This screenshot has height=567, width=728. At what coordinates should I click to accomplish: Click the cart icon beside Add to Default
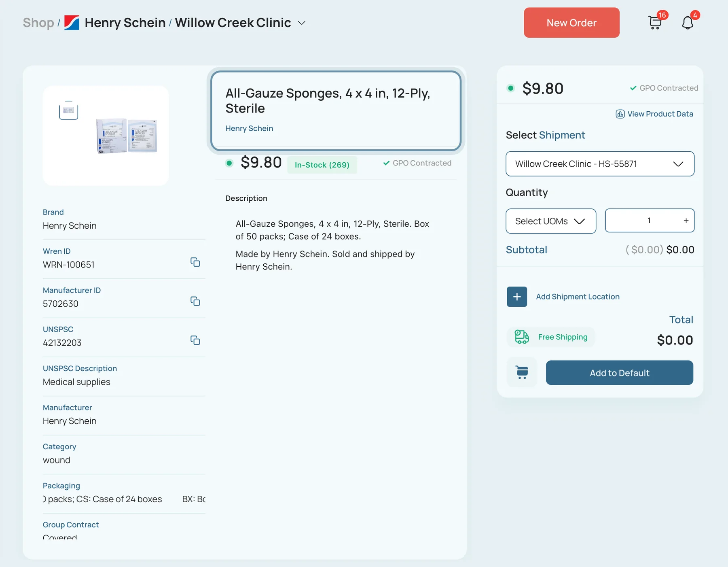click(522, 372)
